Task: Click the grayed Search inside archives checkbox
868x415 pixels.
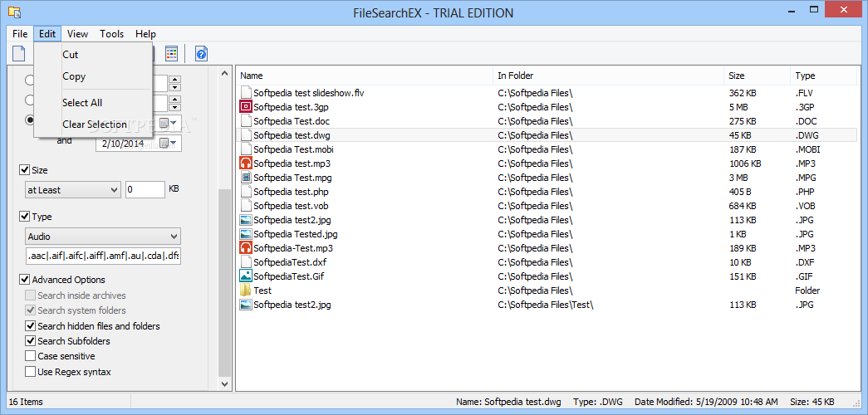Action: (x=30, y=295)
